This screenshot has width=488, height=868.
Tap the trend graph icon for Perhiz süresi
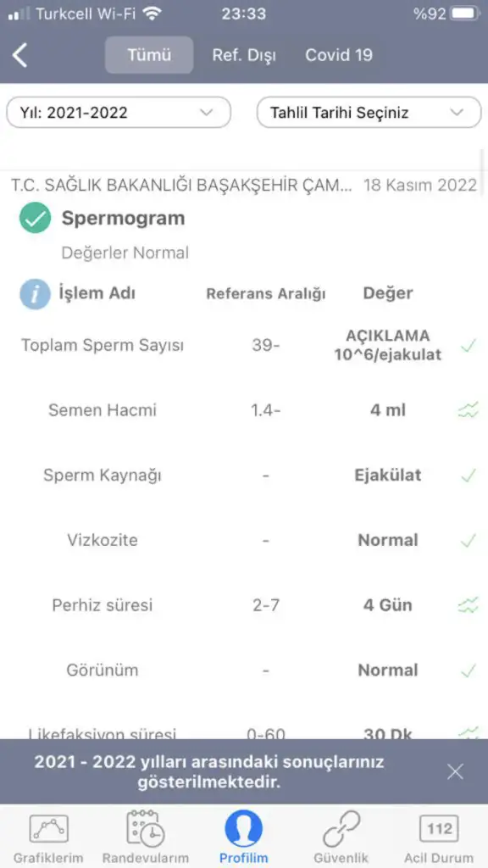point(468,605)
